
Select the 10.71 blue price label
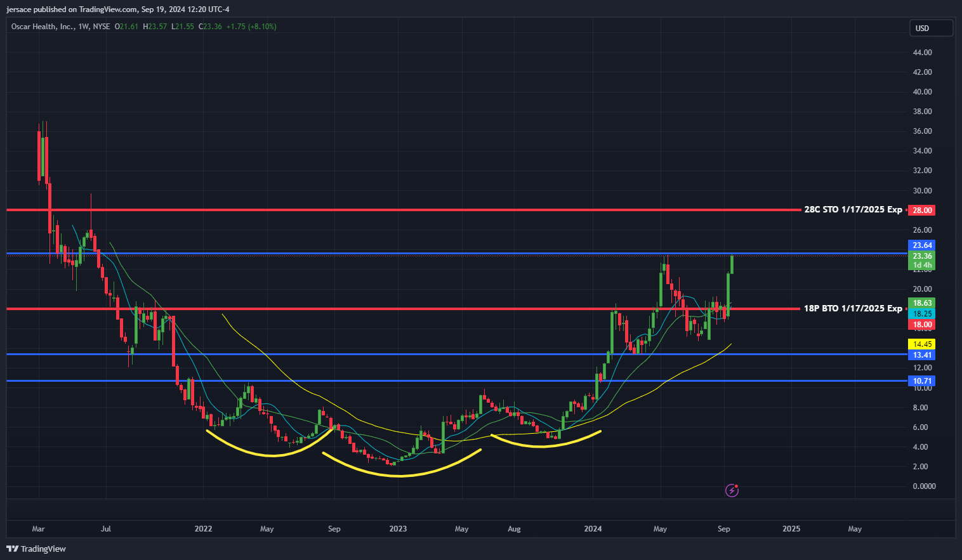point(921,381)
